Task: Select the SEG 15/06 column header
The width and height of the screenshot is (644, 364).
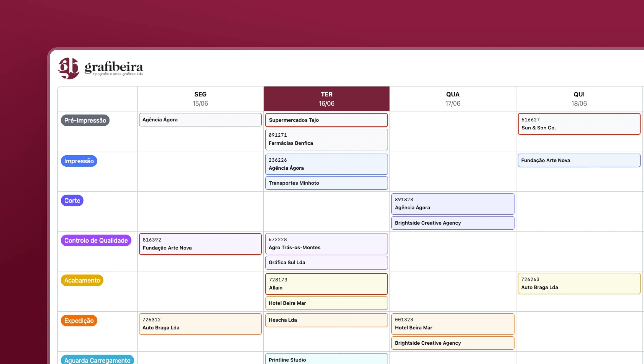Action: point(200,99)
